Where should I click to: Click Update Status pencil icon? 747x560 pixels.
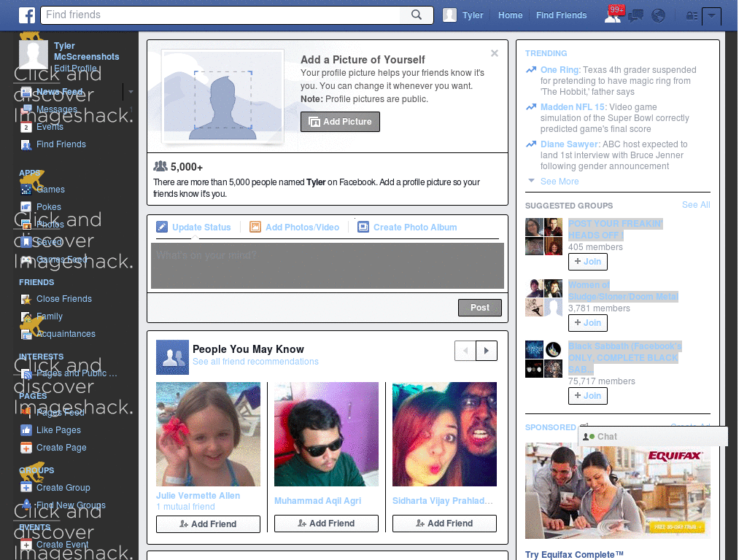tap(162, 227)
